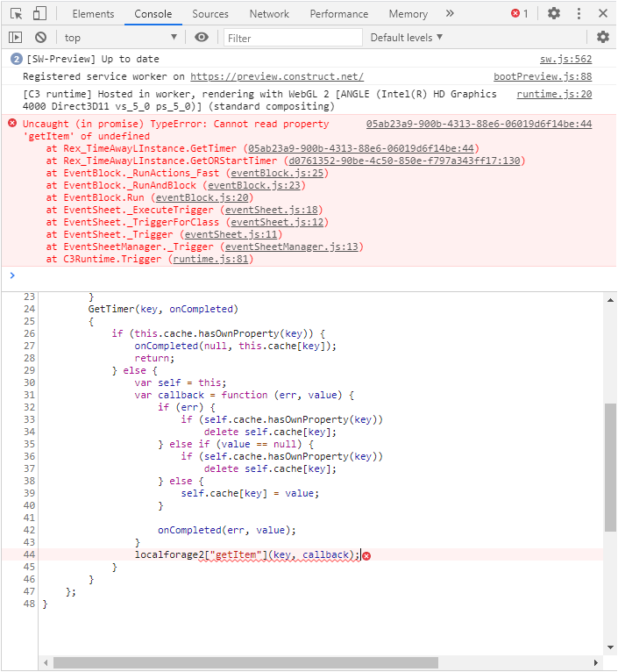Open the d0761352...:130 stack frame link

404,161
